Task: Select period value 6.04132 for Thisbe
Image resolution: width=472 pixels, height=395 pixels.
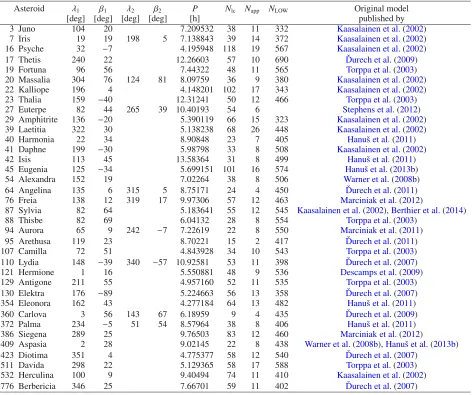Action: click(x=194, y=221)
